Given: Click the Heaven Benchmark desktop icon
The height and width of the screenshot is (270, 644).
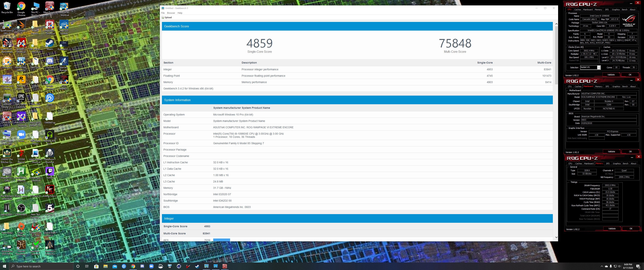Looking at the screenshot, I should tap(21, 247).
